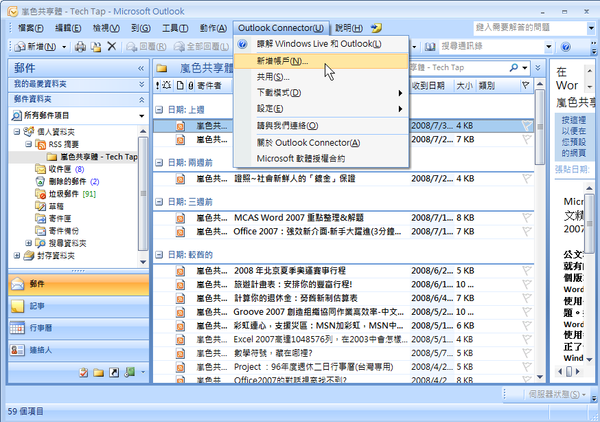Open the 設定(E) submenu
This screenshot has width=600, height=422.
(x=321, y=109)
